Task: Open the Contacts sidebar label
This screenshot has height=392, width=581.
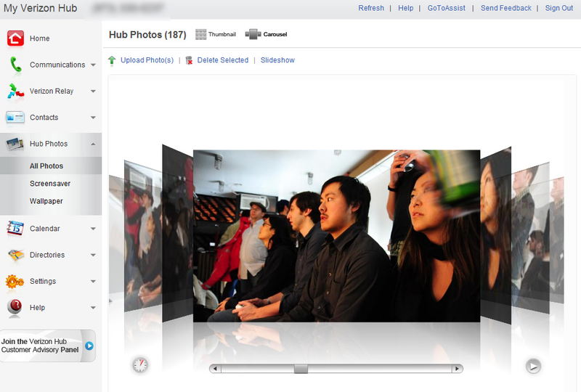Action: point(44,118)
